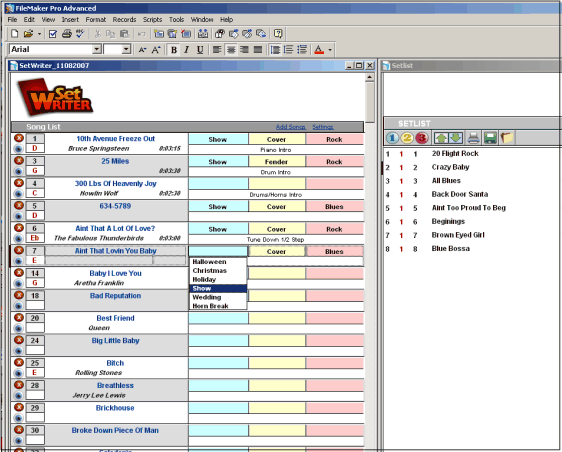Click the new record toolbar icon
562x452 pixels.
(159, 34)
